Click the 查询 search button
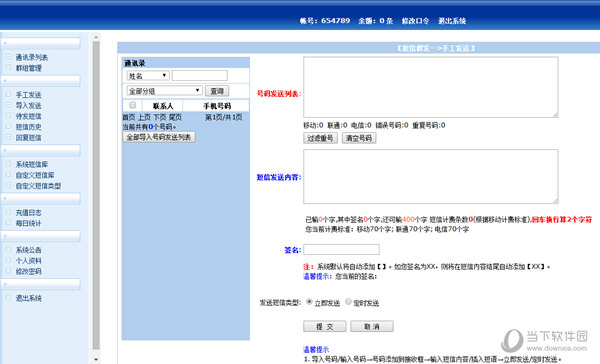This screenshot has width=600, height=364. (x=217, y=91)
